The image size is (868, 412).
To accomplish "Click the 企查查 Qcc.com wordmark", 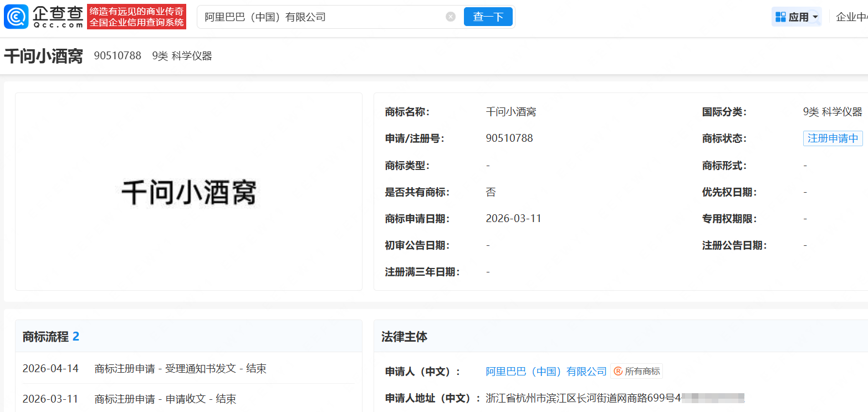I will [58, 17].
